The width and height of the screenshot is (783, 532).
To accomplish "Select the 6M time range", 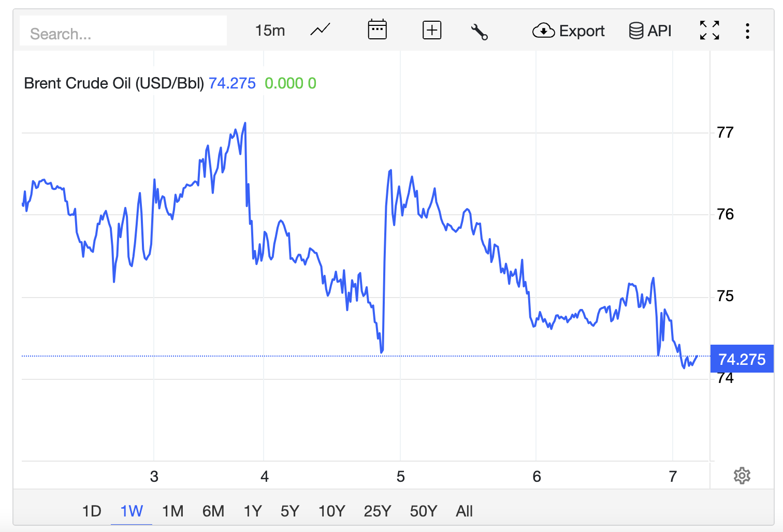I will (x=213, y=511).
